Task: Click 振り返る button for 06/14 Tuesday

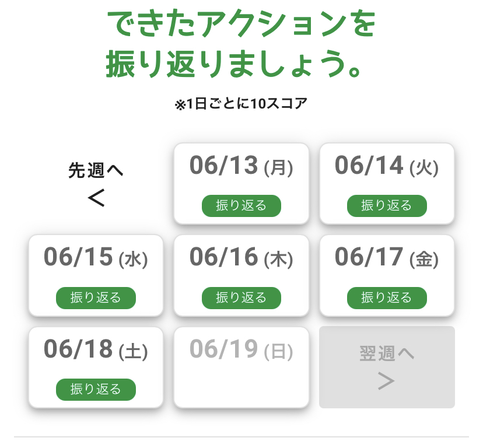Action: pyautogui.click(x=387, y=206)
